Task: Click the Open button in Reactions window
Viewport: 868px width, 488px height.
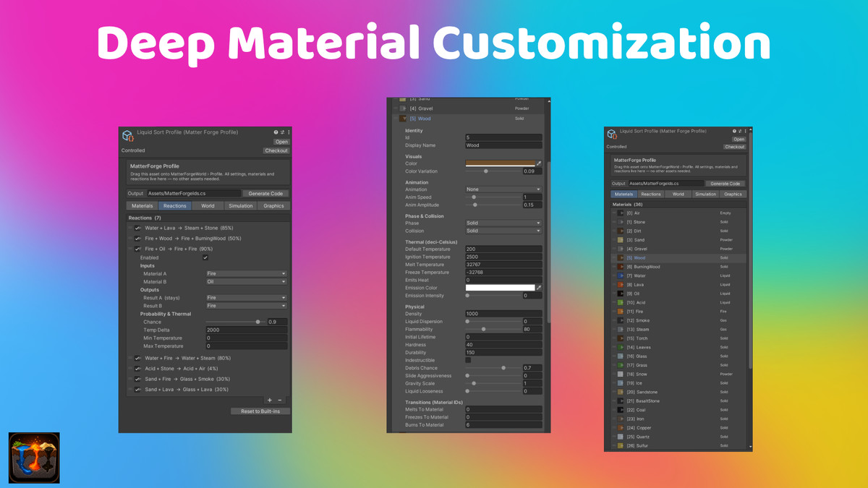Action: point(281,142)
